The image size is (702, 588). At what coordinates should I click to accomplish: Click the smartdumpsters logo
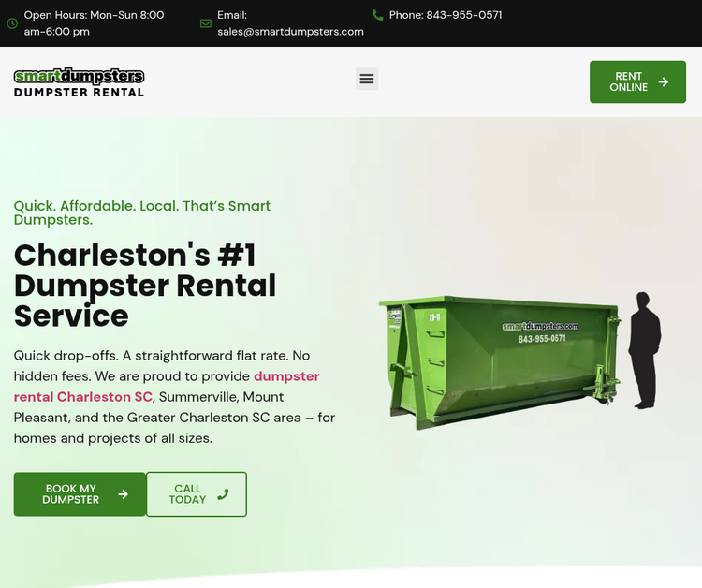[79, 82]
